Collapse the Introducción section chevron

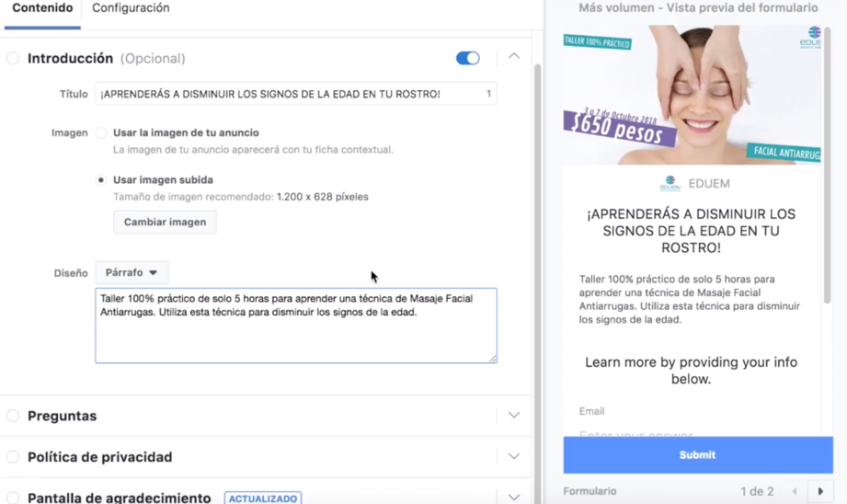(x=514, y=56)
